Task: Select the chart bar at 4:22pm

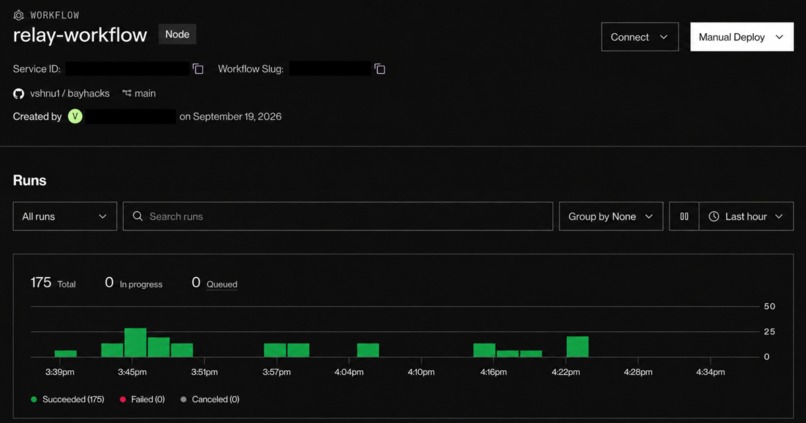Action: pos(577,346)
